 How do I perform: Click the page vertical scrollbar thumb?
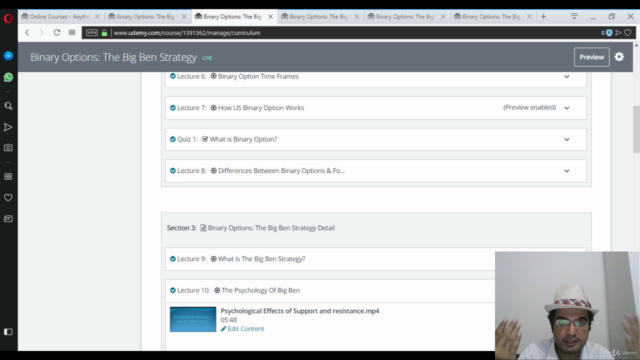tap(636, 129)
